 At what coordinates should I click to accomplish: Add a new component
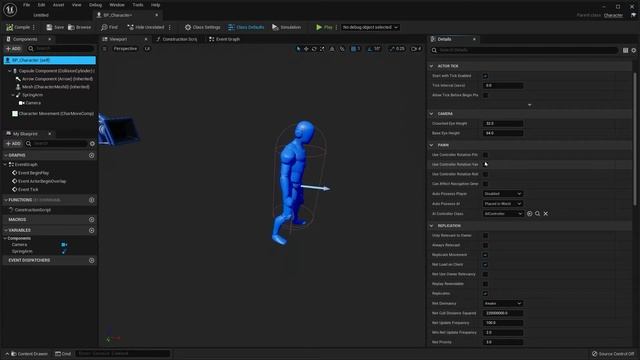pos(13,49)
